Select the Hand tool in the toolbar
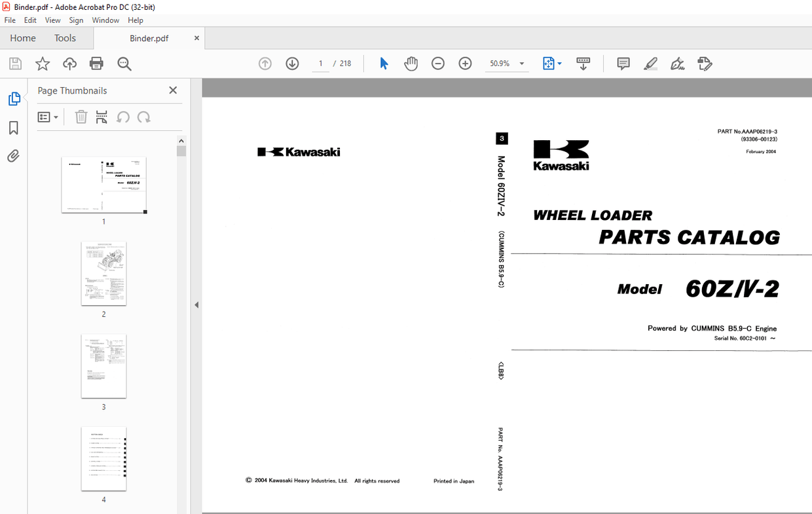Image resolution: width=812 pixels, height=514 pixels. coord(411,63)
